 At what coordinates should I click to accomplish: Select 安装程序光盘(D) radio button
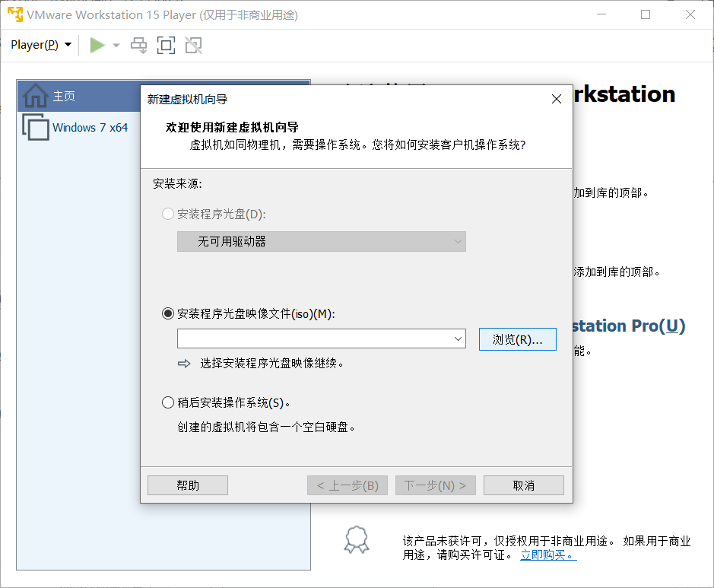coord(168,214)
